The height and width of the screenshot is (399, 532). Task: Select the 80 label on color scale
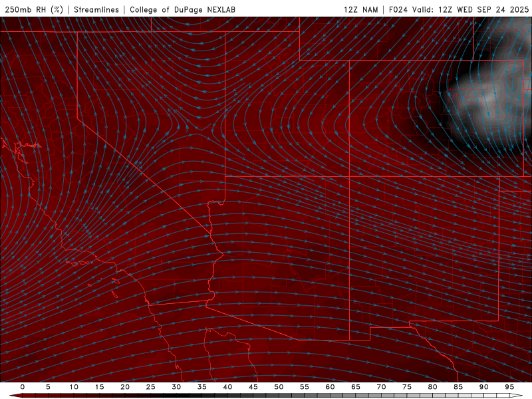(432, 387)
